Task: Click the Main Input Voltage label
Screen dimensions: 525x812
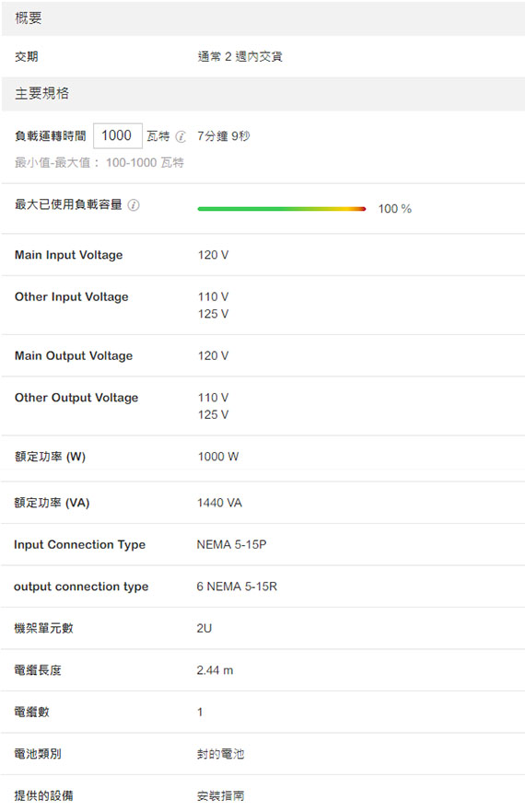Action: click(x=68, y=255)
